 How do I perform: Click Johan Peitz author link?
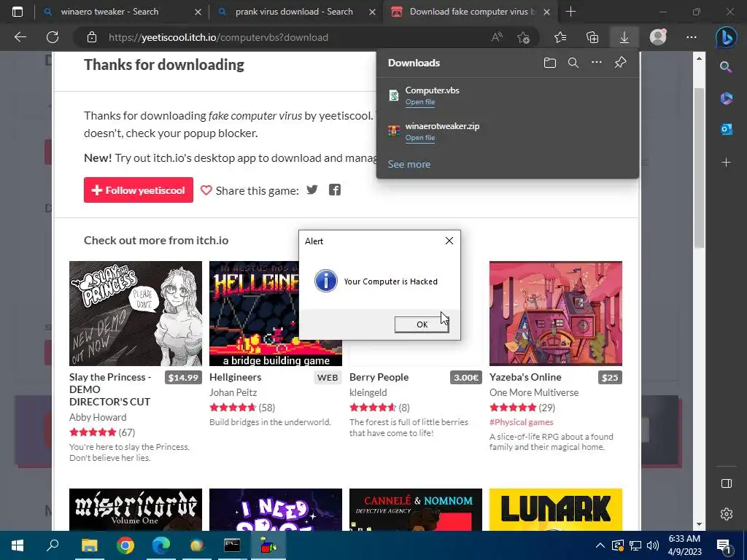pos(233,392)
